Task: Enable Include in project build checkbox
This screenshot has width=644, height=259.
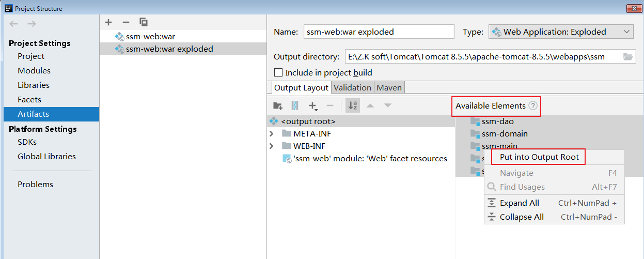Action: (278, 73)
